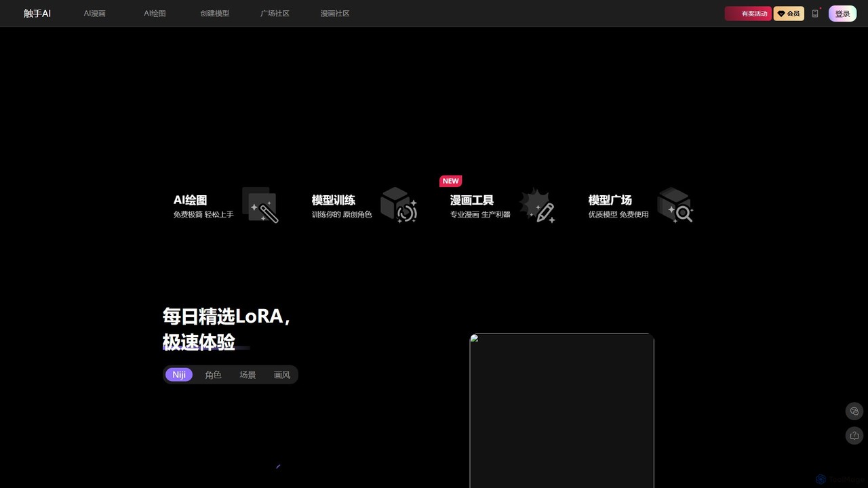Open the help feedback floating icon
Viewport: 868px width, 488px height.
854,435
